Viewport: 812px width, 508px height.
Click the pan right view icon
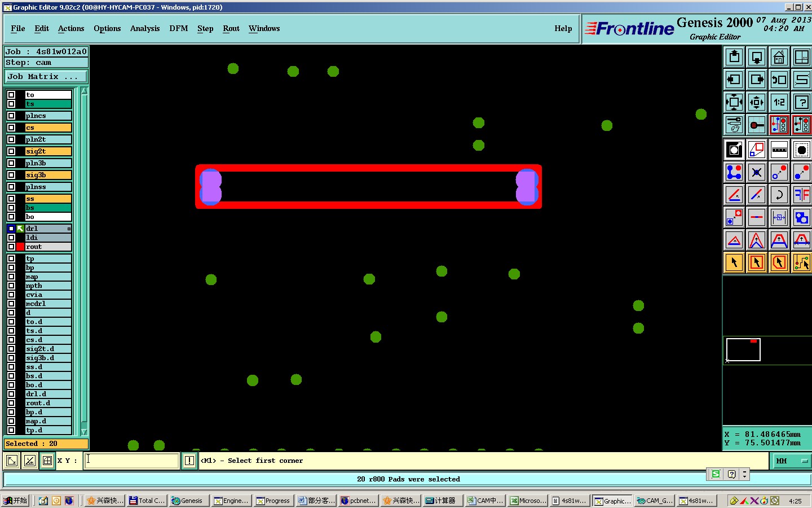point(757,80)
